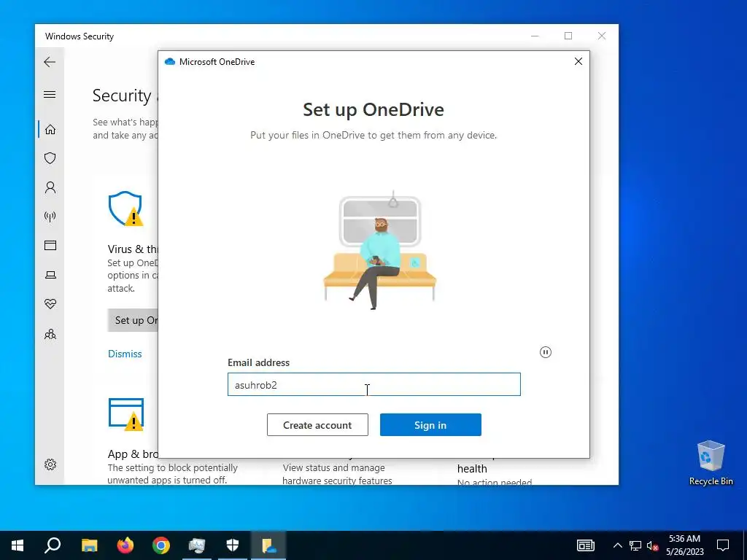Open taskbar Search
The image size is (747, 560).
[x=53, y=545]
